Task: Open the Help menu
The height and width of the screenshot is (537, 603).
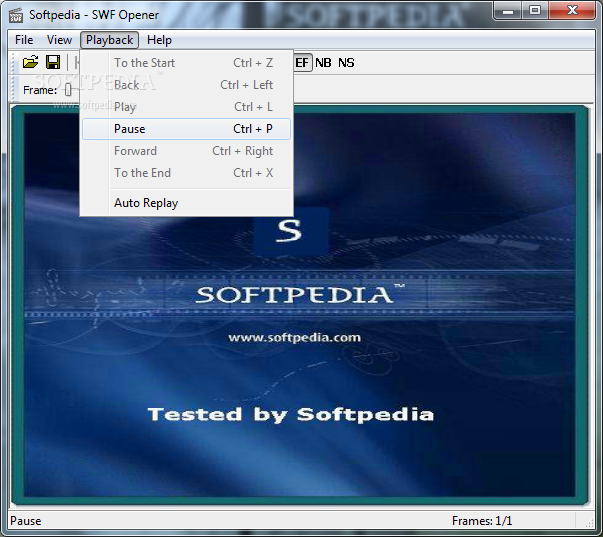Action: (159, 40)
